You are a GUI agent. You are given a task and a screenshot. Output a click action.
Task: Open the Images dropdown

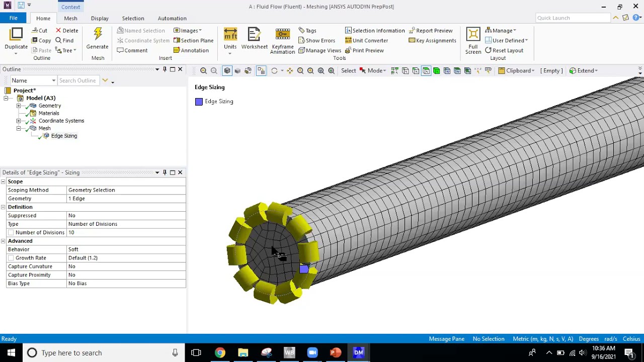188,31
